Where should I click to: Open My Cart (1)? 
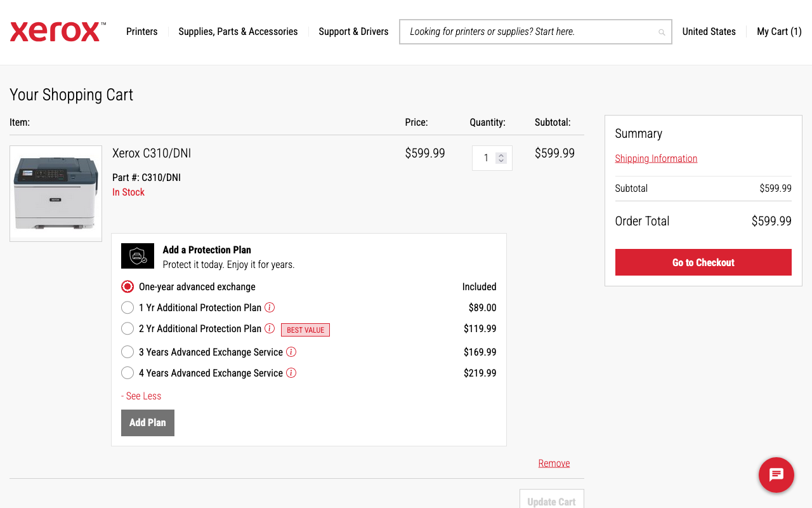coord(779,32)
